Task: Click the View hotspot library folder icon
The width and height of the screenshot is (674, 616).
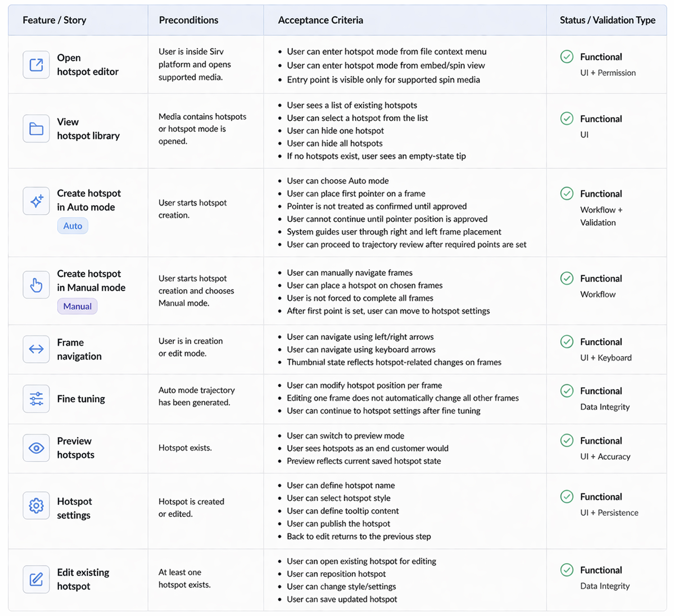Action: [36, 129]
